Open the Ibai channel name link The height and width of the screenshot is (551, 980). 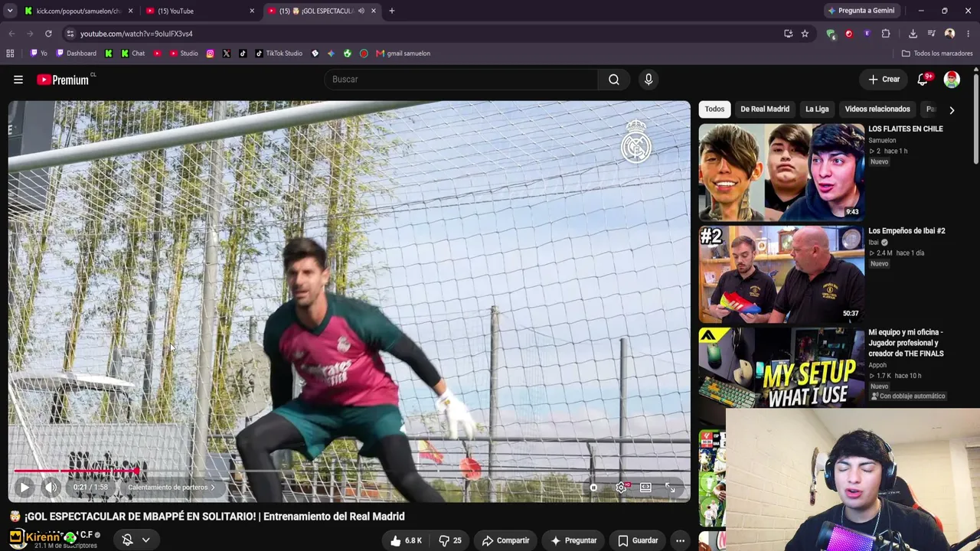tap(874, 243)
